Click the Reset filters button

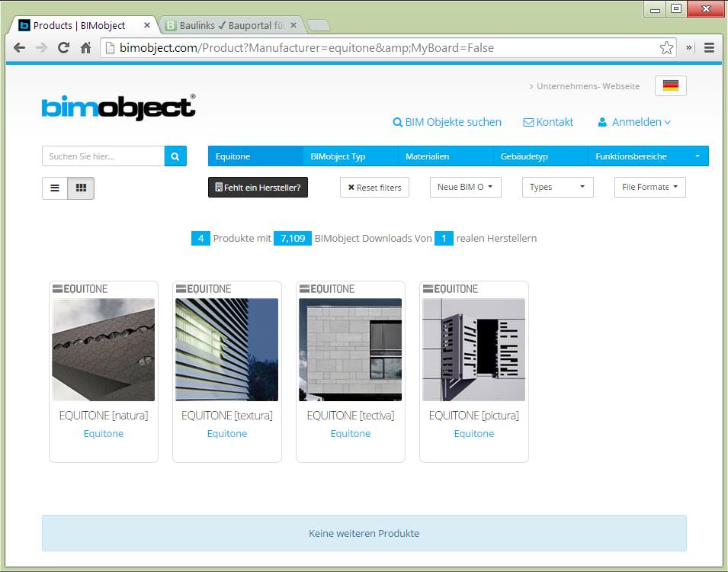(x=375, y=188)
